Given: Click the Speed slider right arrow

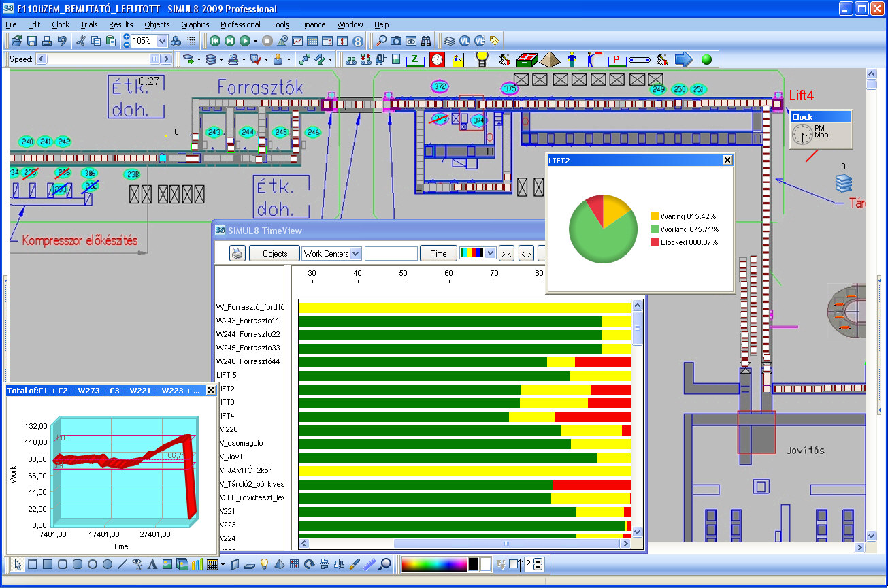Looking at the screenshot, I should tap(165, 59).
